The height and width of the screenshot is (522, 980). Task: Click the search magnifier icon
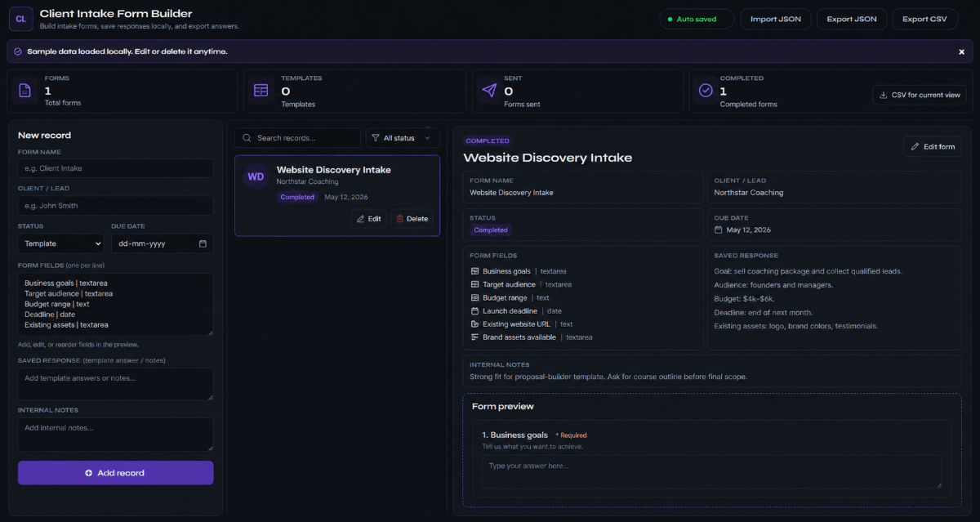coord(247,138)
